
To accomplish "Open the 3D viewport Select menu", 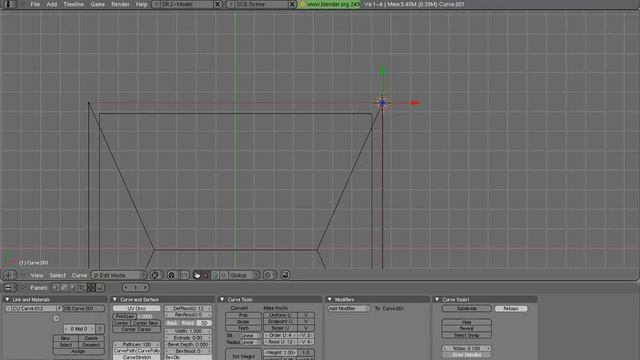I will (x=58, y=276).
